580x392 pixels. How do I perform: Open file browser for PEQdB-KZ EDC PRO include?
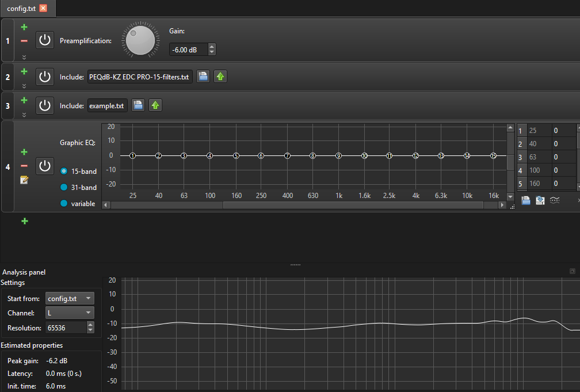[x=203, y=77]
